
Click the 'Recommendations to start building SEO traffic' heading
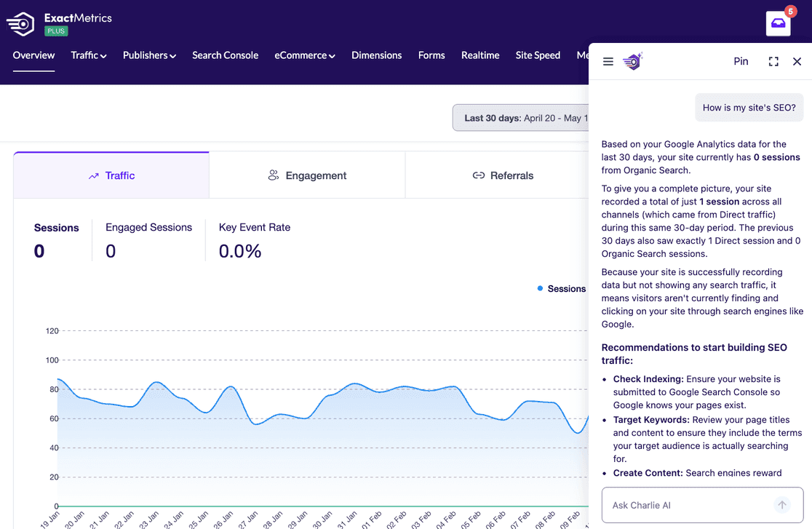pyautogui.click(x=694, y=354)
